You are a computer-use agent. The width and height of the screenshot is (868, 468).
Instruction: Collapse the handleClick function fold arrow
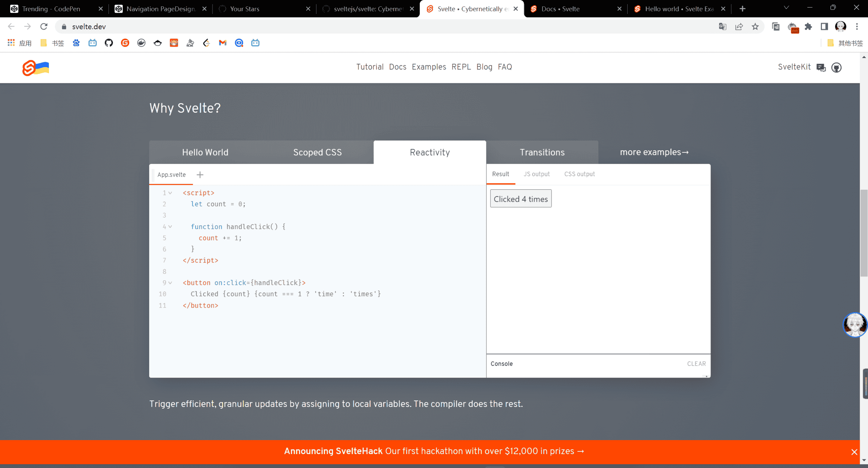pos(170,227)
